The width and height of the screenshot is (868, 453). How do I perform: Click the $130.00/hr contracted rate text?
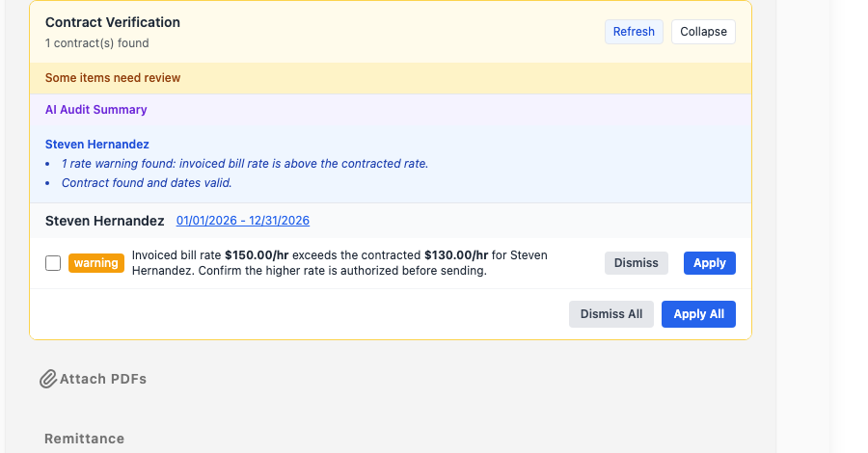[x=456, y=255]
